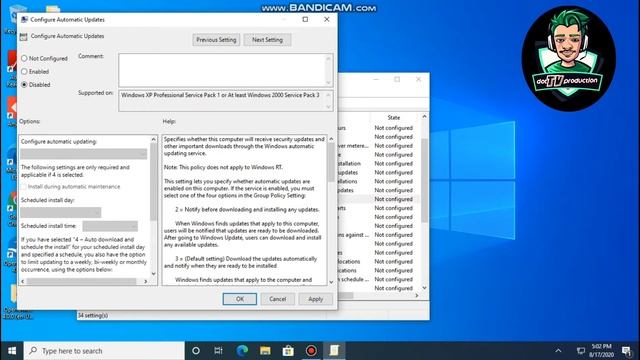Click the Next Setting button
The image size is (640, 360).
[x=267, y=40]
